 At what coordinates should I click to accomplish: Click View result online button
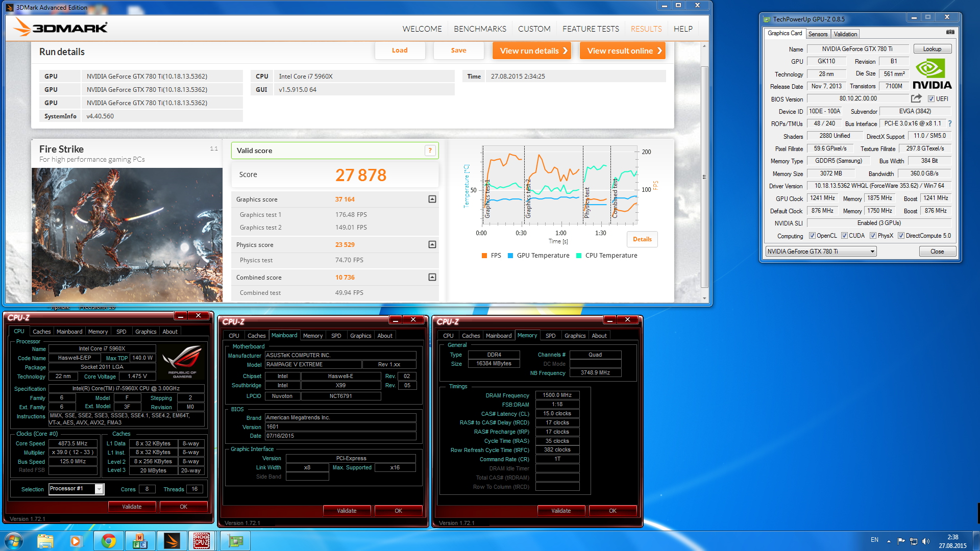(x=623, y=51)
